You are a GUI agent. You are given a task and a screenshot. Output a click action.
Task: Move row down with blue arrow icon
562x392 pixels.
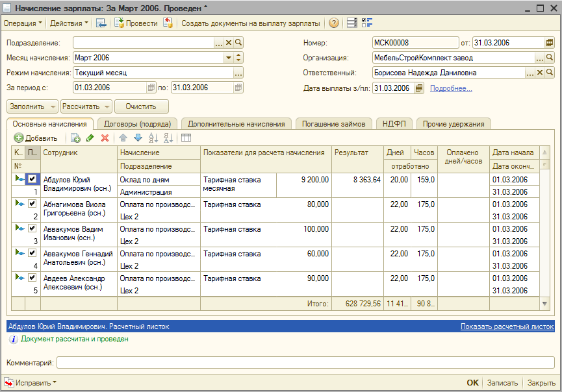137,138
